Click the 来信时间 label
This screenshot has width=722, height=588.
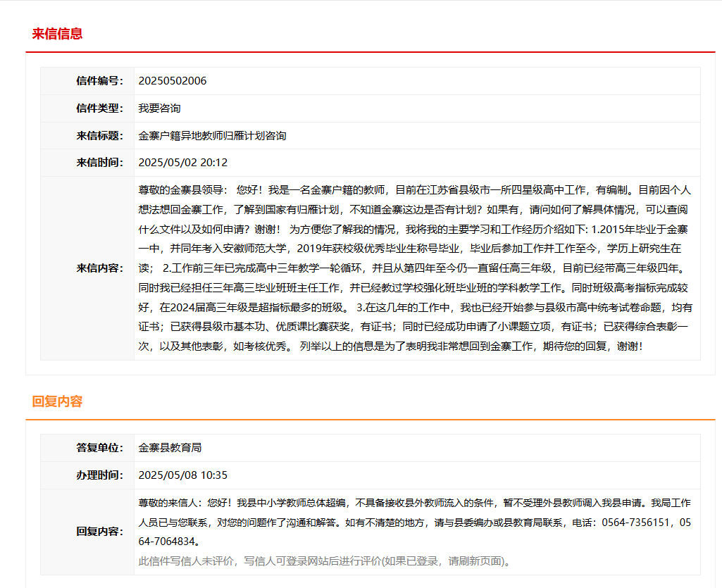pos(99,163)
